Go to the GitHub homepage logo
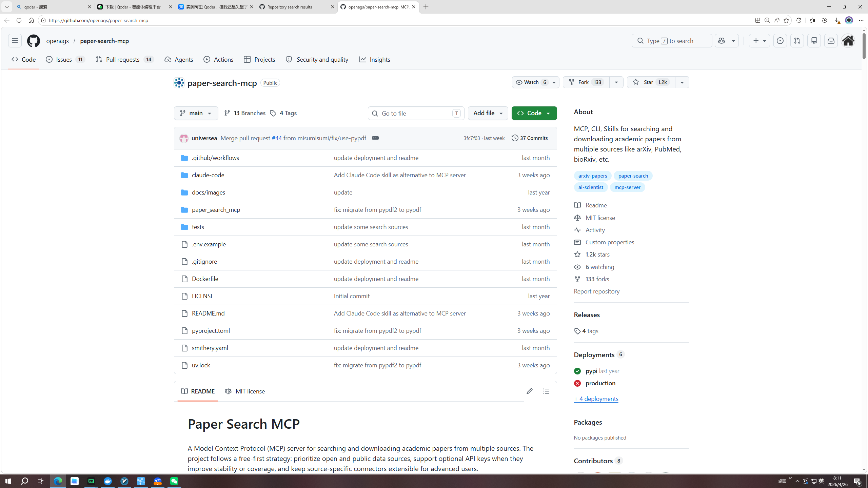This screenshot has height=488, width=868. [x=33, y=41]
